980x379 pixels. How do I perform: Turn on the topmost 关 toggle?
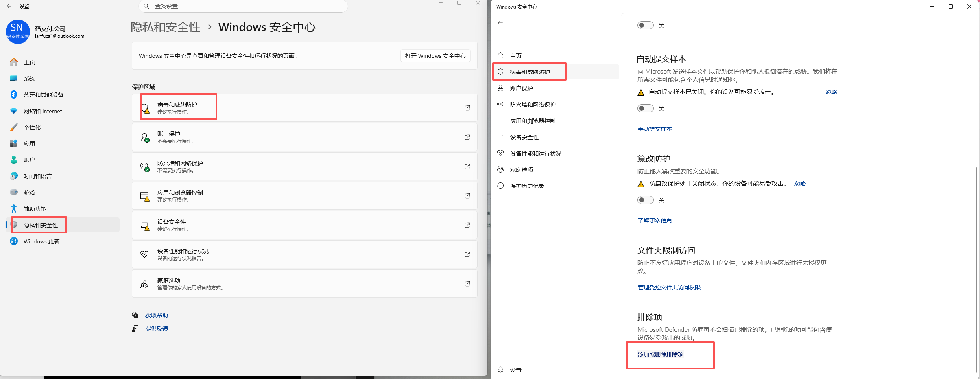[x=645, y=25]
